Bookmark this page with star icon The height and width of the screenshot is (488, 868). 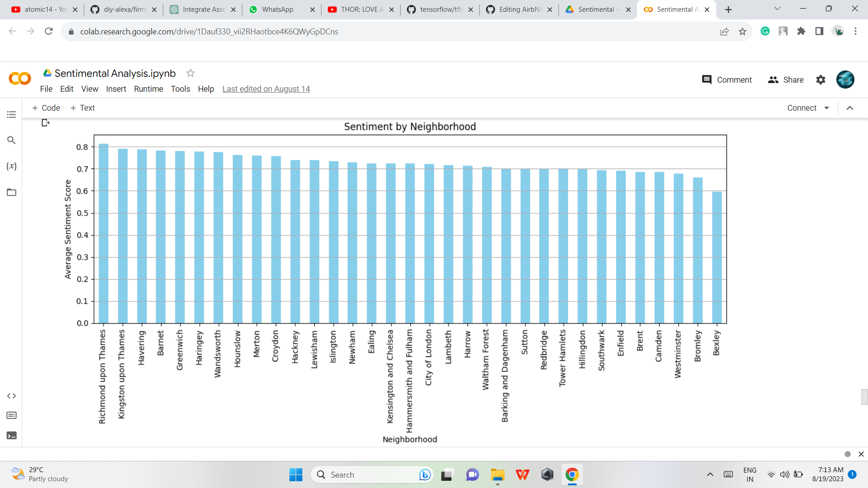742,31
